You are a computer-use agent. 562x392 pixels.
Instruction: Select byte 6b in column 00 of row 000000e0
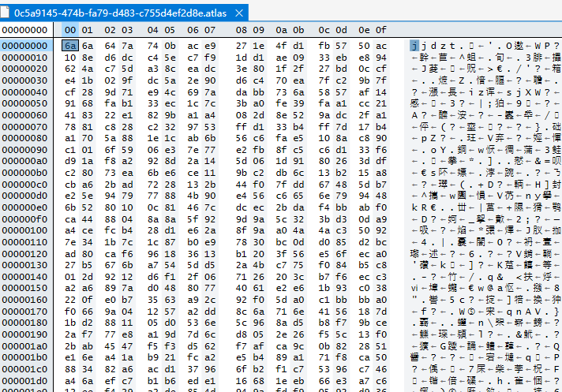[x=70, y=207]
